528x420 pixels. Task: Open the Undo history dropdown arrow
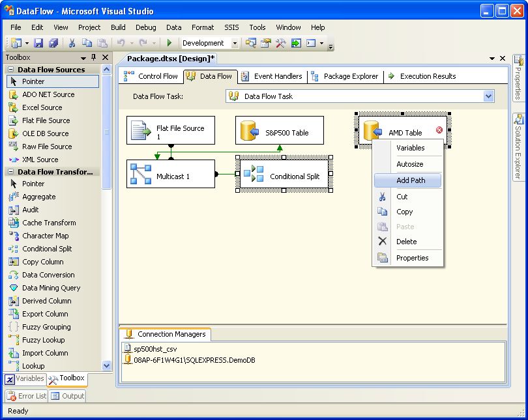(132, 44)
